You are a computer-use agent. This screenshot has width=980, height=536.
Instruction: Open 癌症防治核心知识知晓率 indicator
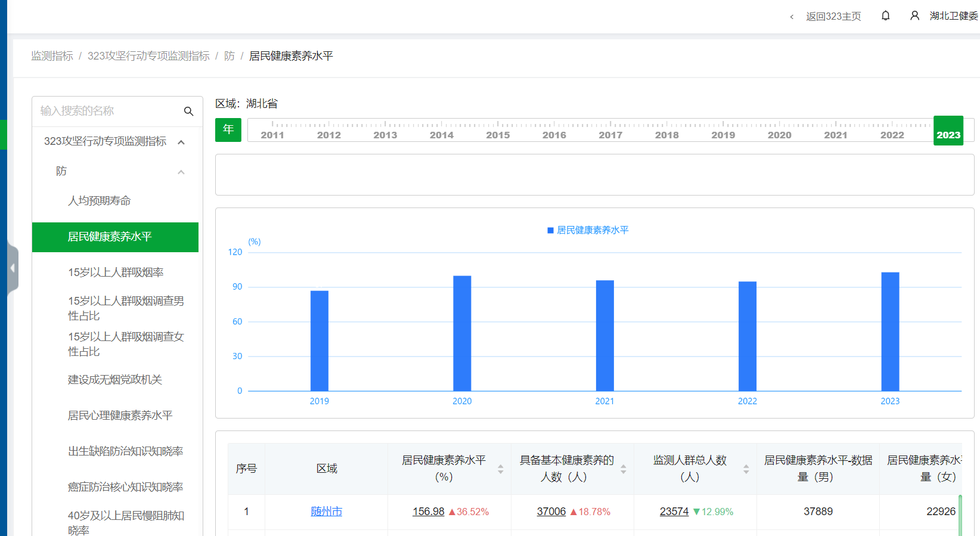click(125, 487)
